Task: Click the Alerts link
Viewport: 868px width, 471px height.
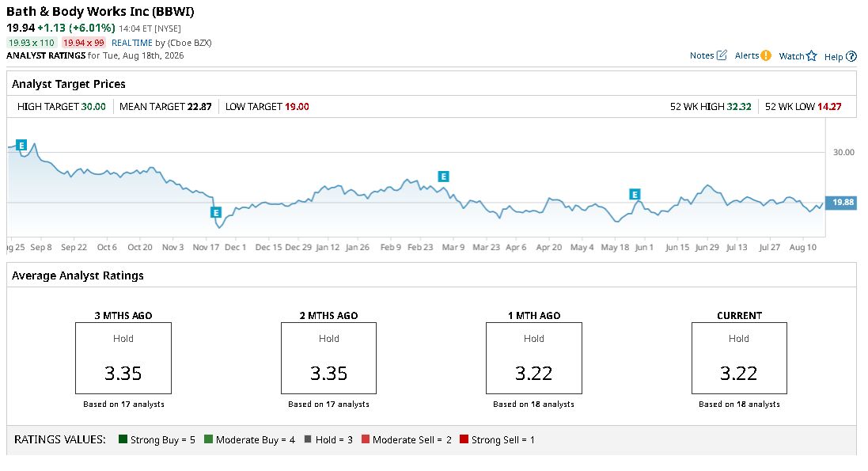Action: [747, 55]
